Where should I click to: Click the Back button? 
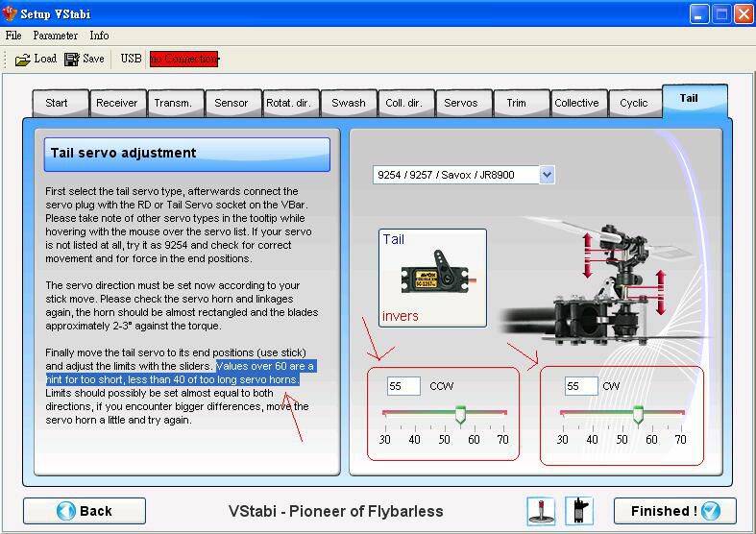coord(85,511)
